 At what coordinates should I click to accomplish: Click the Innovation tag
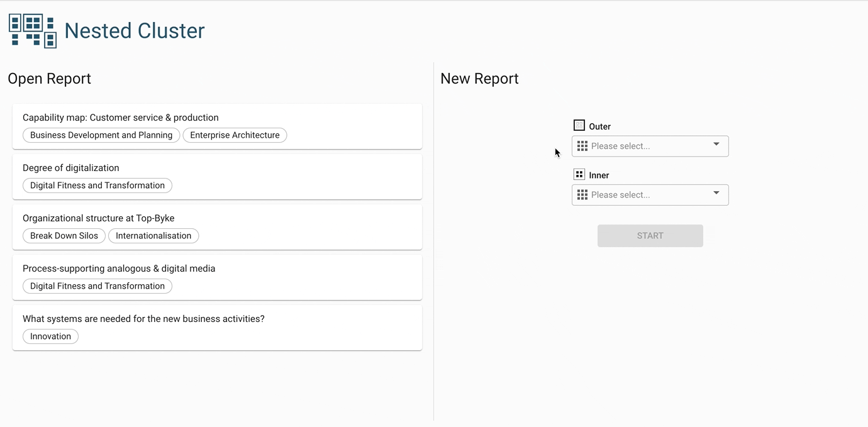[50, 336]
